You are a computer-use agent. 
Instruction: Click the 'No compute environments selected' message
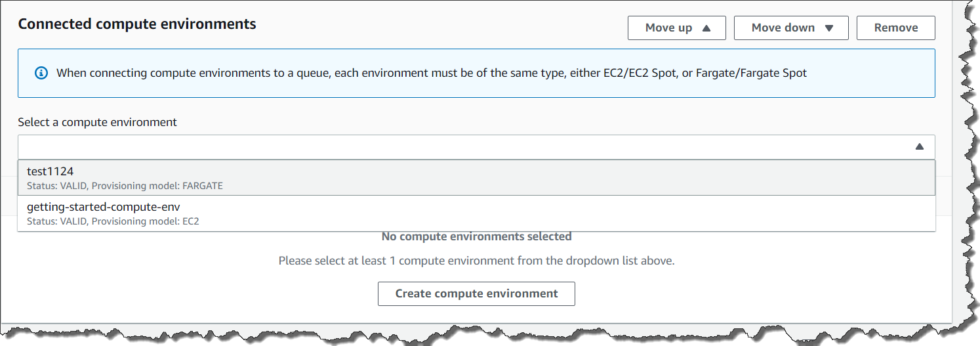[476, 236]
